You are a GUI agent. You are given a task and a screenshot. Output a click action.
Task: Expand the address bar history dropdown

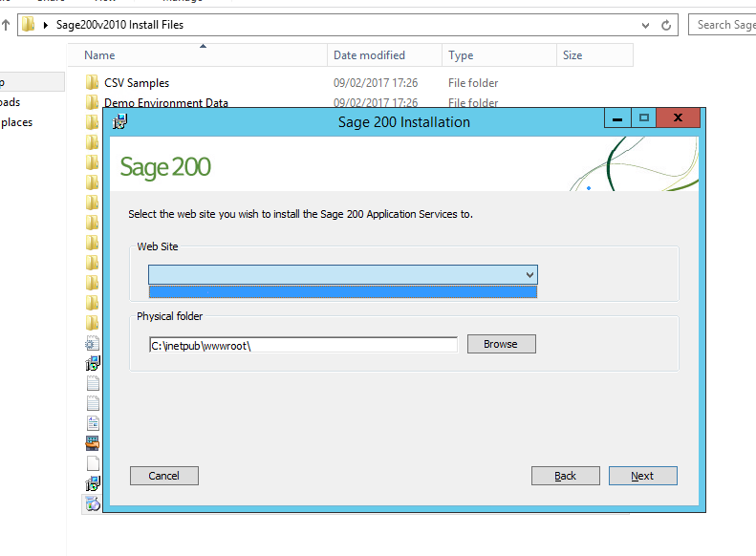coord(645,26)
